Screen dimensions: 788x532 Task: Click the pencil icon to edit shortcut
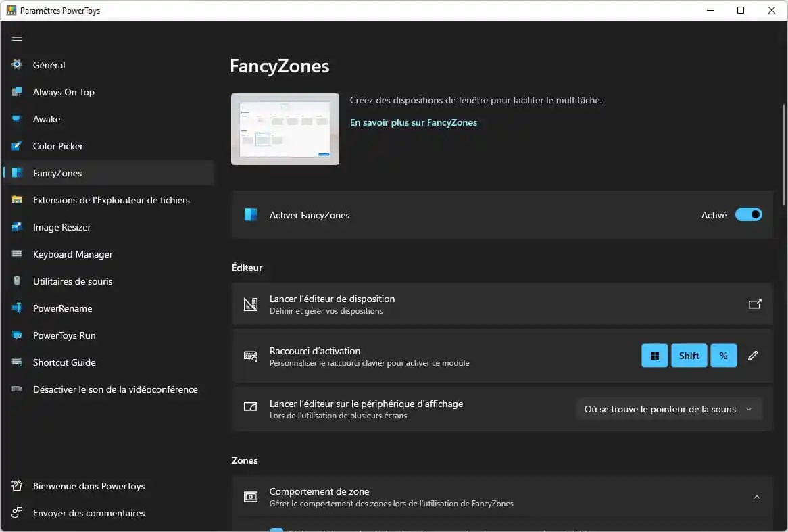pos(753,356)
